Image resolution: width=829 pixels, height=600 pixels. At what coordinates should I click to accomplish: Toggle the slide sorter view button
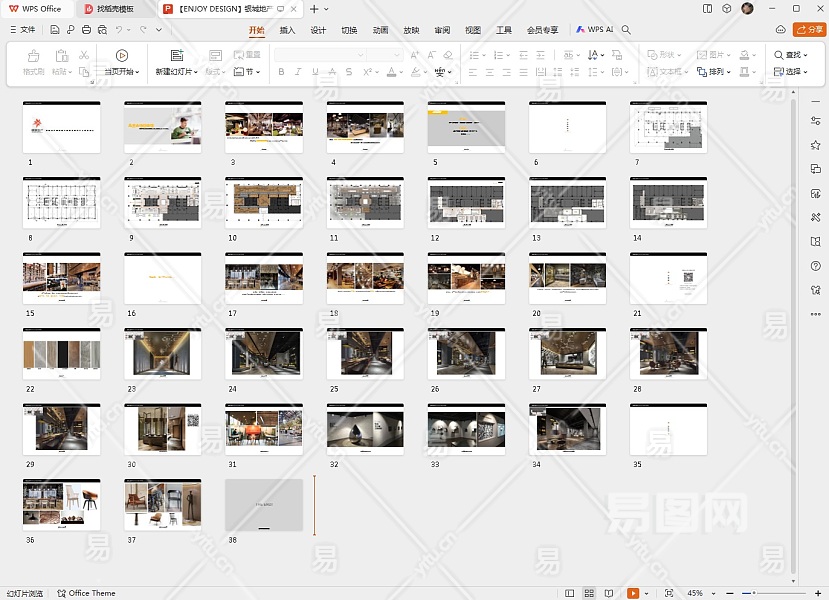[589, 593]
